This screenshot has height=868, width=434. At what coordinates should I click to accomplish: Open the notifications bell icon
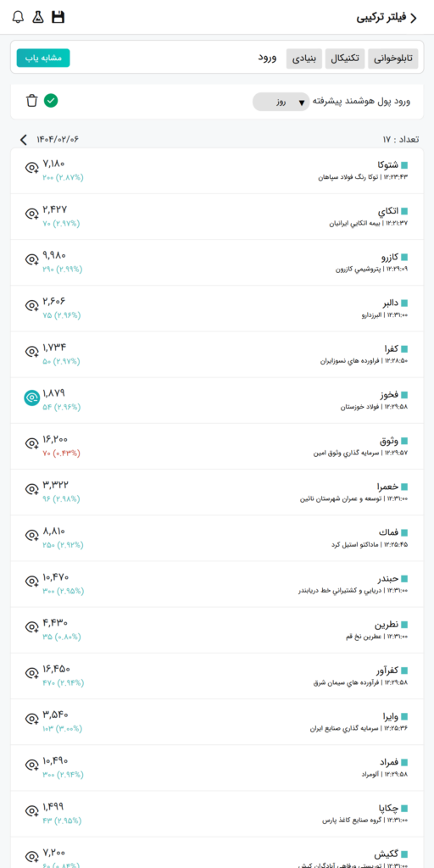pos(19,17)
